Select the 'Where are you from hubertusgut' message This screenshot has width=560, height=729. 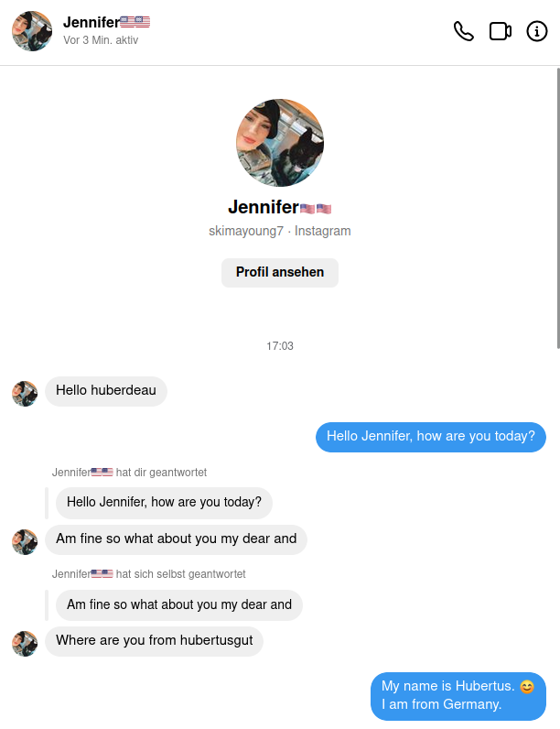[x=154, y=641]
